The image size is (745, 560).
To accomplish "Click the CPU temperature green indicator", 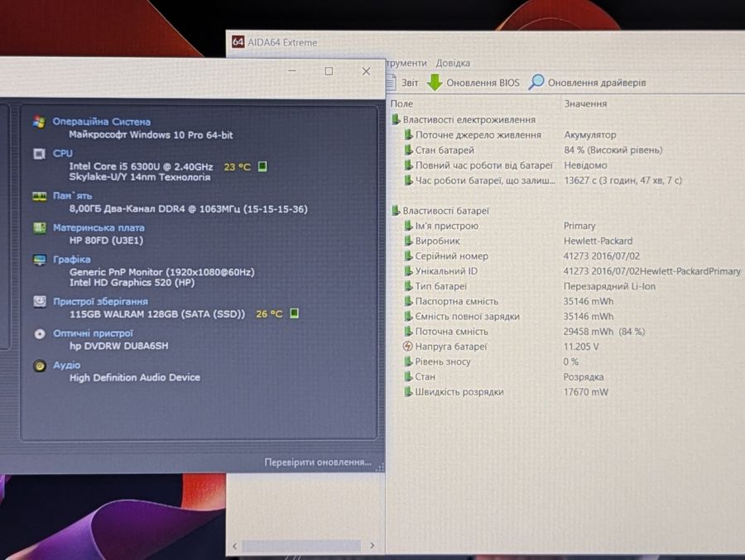I will (x=262, y=166).
